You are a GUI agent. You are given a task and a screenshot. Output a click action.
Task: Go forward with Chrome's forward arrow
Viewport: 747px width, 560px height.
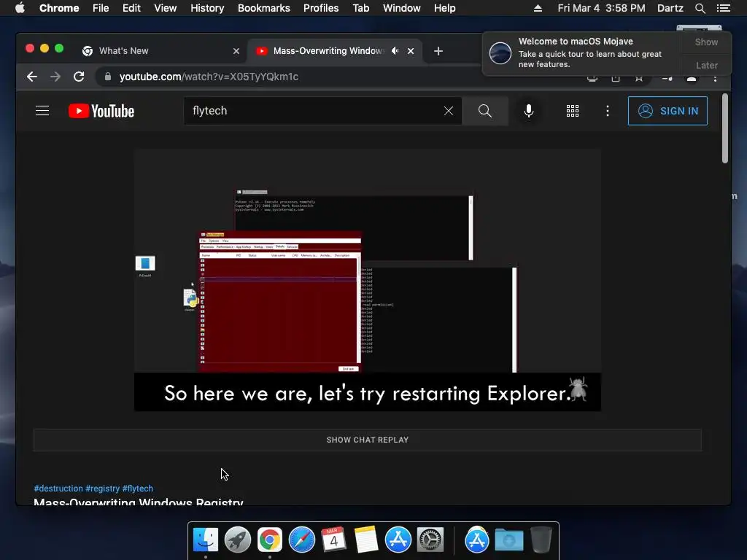pyautogui.click(x=55, y=77)
